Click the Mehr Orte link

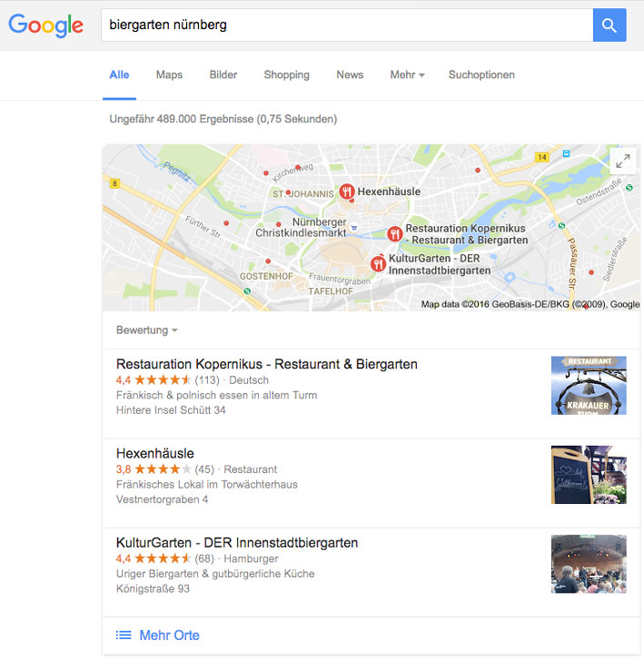(169, 635)
